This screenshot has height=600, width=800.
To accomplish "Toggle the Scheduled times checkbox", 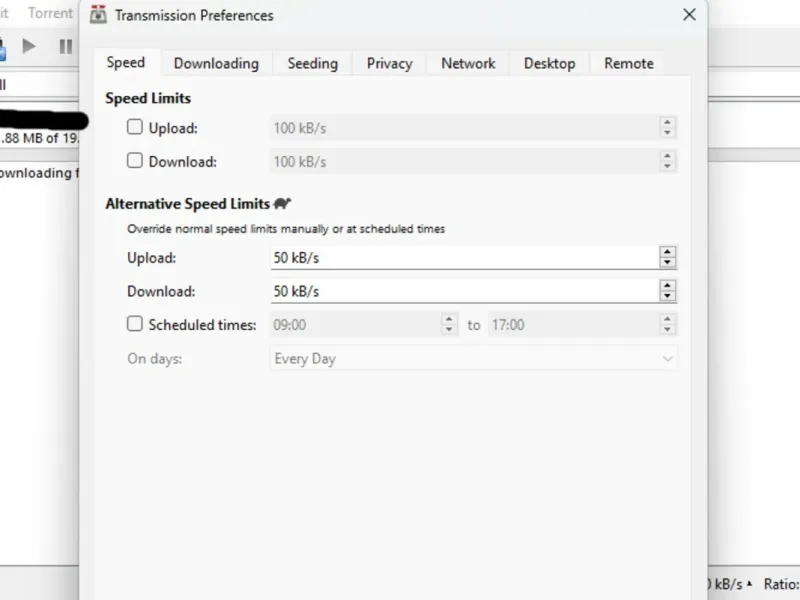I will point(135,324).
